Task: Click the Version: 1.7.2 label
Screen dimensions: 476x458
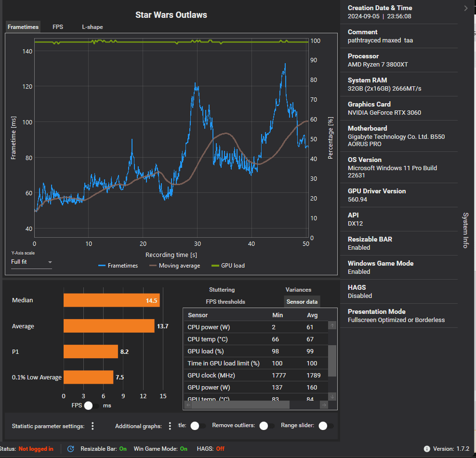Action: [x=451, y=449]
